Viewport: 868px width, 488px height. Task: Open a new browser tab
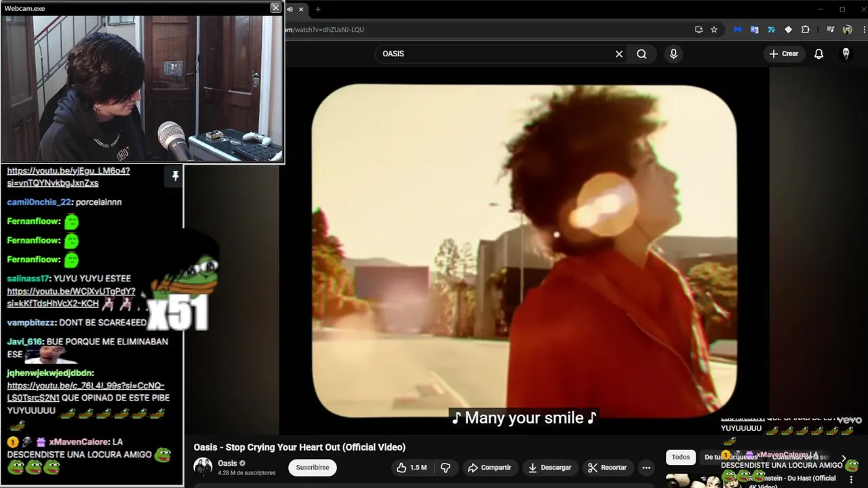(x=317, y=9)
